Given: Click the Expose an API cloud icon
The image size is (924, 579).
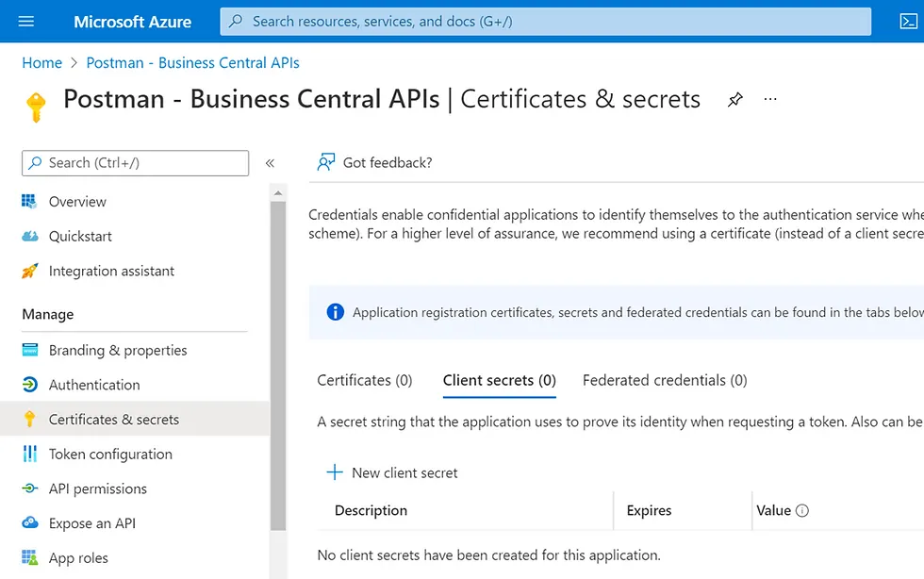Looking at the screenshot, I should 29,523.
